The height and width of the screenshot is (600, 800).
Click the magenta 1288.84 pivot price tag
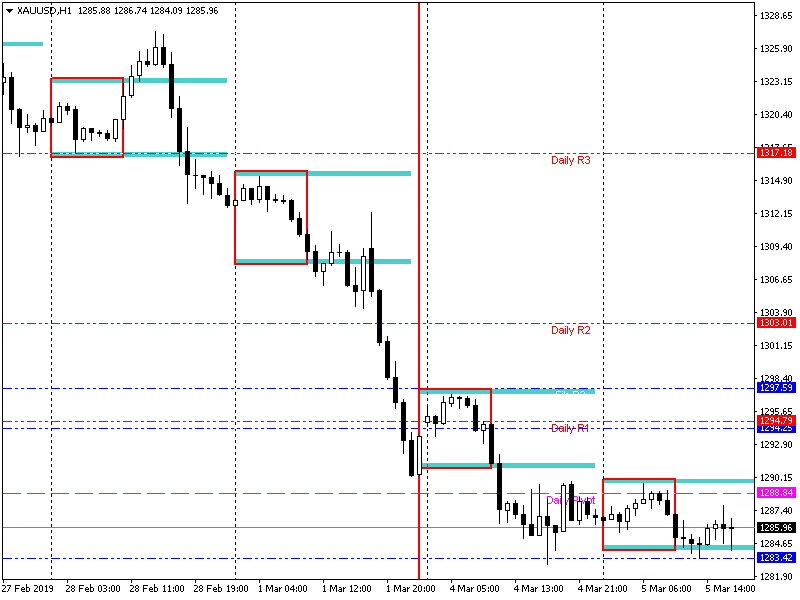[x=776, y=493]
